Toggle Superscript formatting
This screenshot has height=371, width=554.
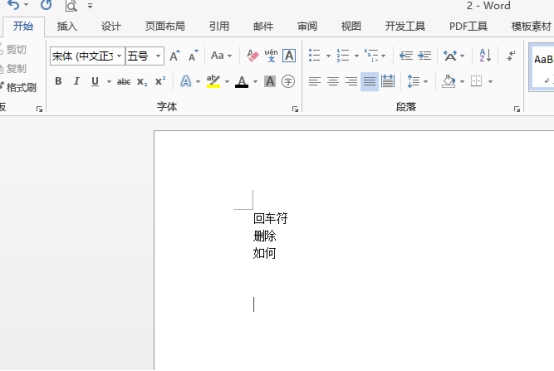[x=160, y=82]
